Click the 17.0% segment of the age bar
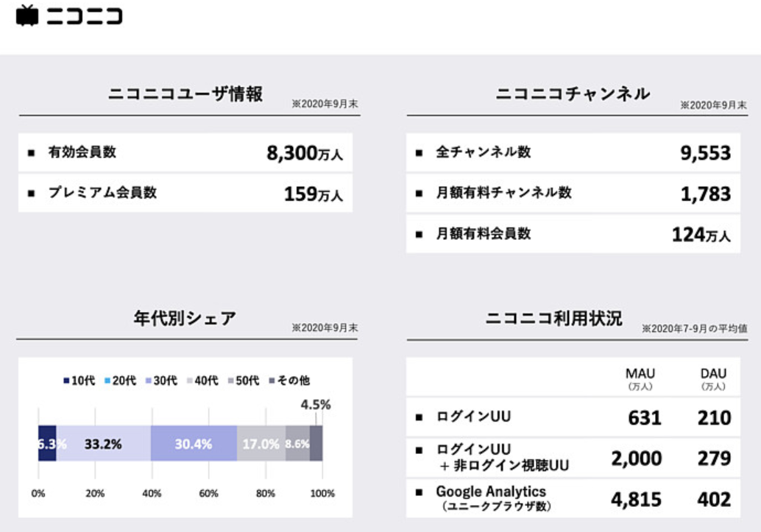This screenshot has width=761, height=532. pos(261,444)
